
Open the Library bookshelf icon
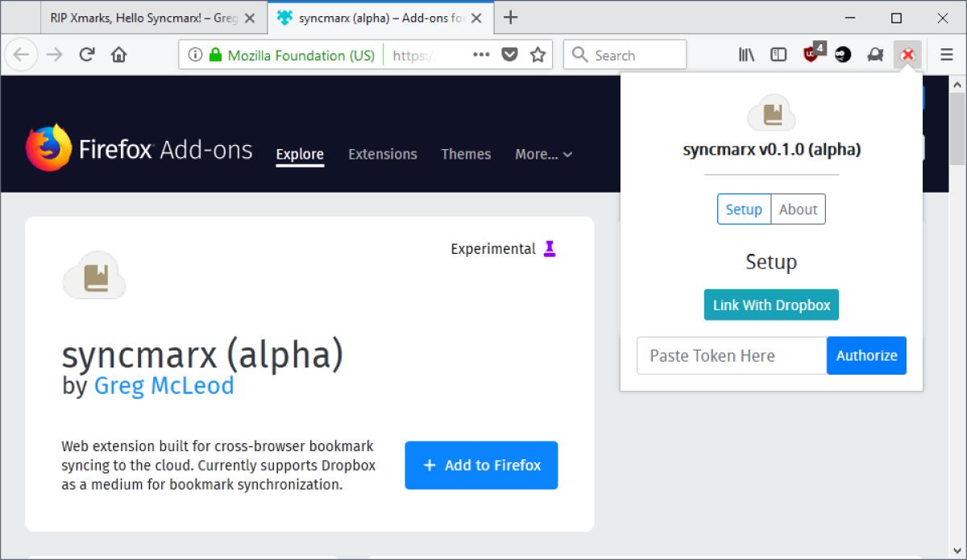pyautogui.click(x=745, y=55)
